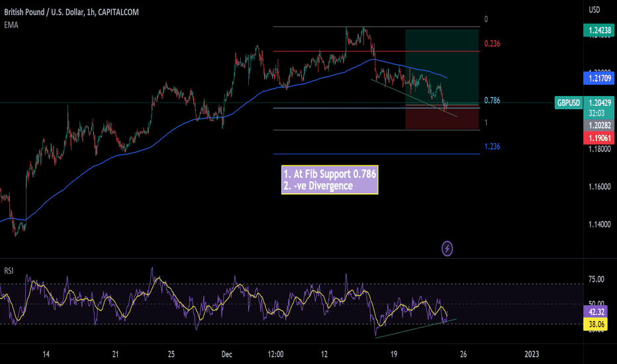
Task: Click the 2023 label on time axis
Action: coord(532,354)
